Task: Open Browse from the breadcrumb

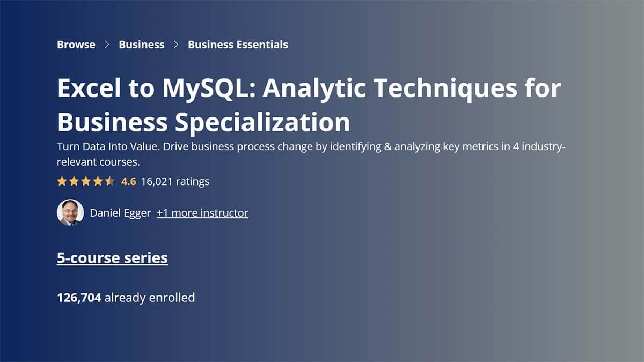Action: 76,45
